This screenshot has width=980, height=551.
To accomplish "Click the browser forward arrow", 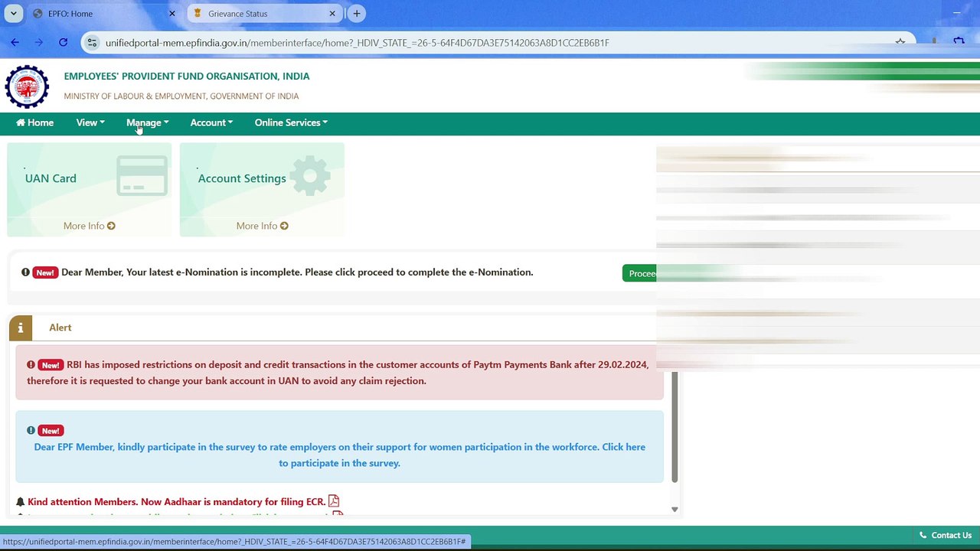I will tap(39, 43).
